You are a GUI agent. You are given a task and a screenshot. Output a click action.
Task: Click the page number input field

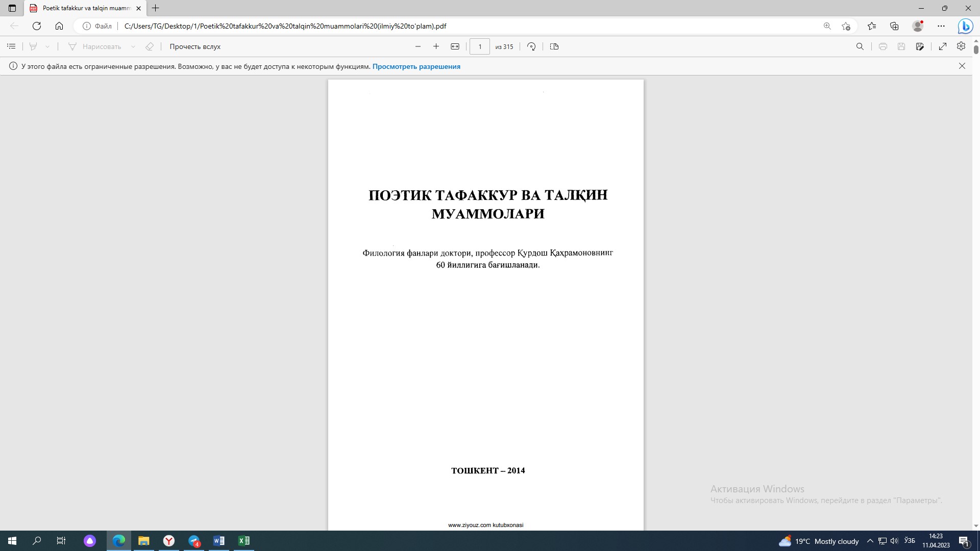coord(480,46)
